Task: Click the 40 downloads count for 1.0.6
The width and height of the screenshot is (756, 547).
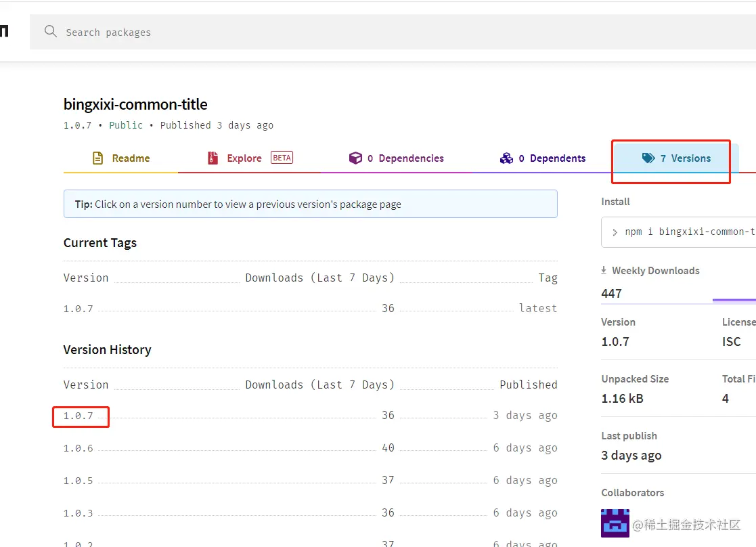Action: [x=388, y=447]
